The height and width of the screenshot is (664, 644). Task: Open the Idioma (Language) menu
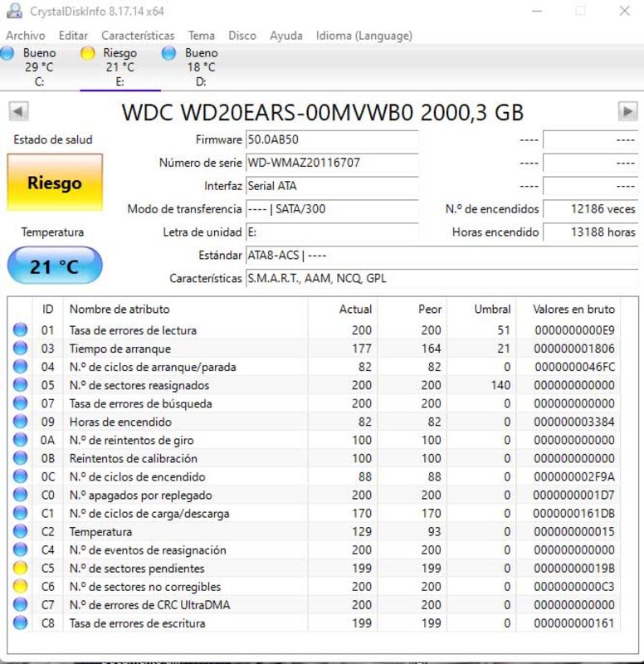click(364, 36)
